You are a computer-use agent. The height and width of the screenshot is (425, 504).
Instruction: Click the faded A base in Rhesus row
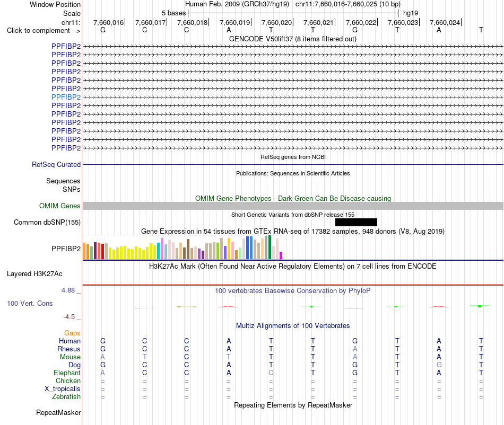(x=355, y=349)
